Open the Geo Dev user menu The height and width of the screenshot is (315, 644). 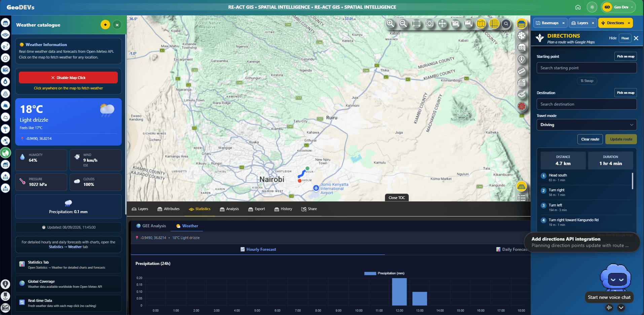coord(619,7)
